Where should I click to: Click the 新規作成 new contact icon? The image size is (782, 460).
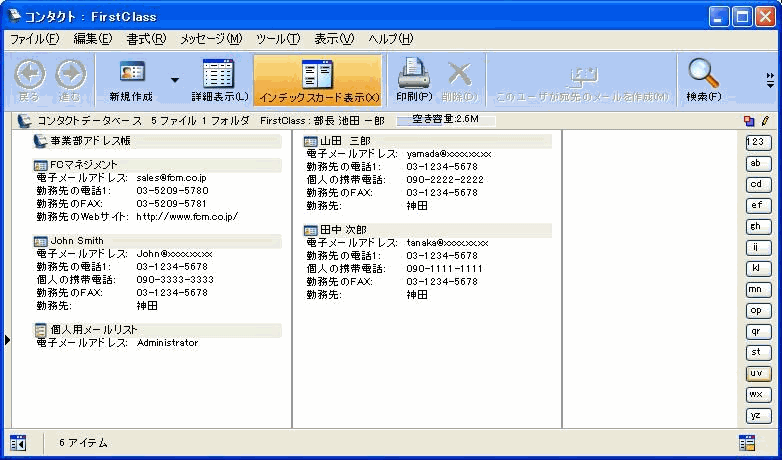(132, 73)
